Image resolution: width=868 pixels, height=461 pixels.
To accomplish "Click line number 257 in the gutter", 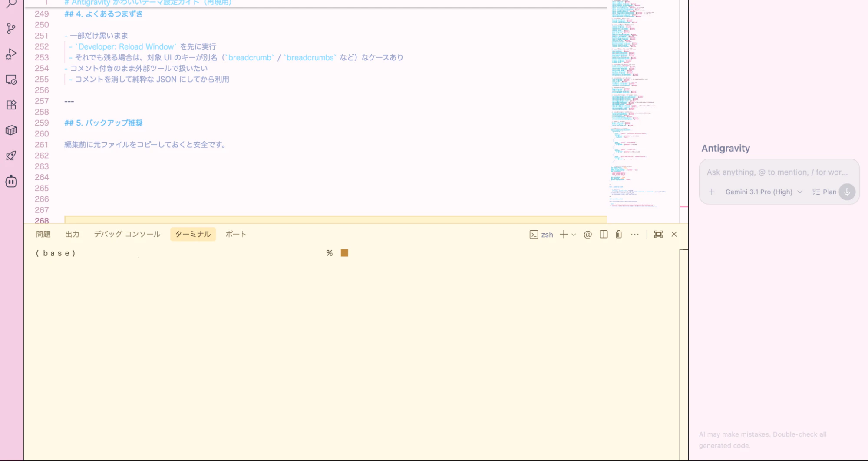I will point(42,101).
